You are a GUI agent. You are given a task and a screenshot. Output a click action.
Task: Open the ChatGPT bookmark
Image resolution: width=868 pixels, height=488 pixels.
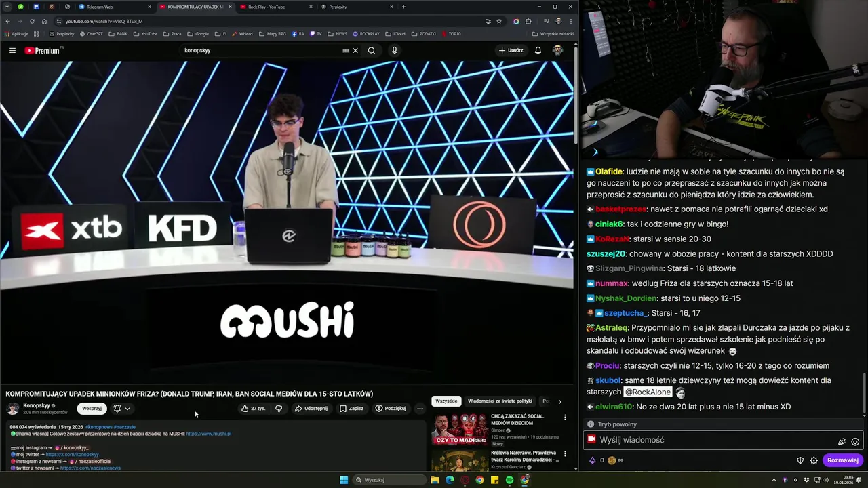pyautogui.click(x=91, y=33)
